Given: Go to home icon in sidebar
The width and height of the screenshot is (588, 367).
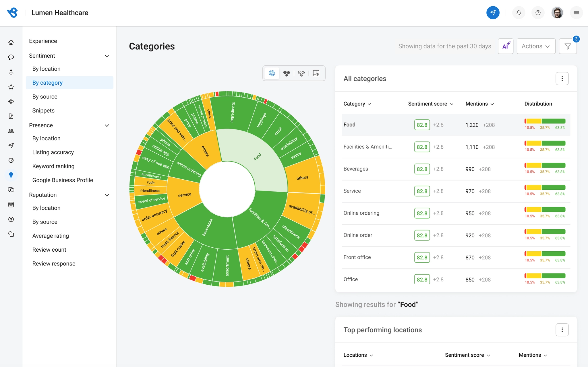Looking at the screenshot, I should tap(11, 42).
